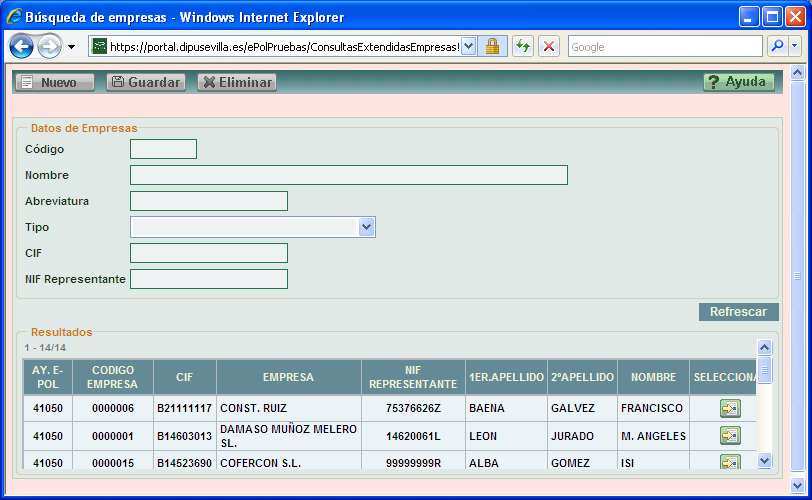
Task: Open the recent pages arrow beside navigation buttons
Action: [72, 47]
